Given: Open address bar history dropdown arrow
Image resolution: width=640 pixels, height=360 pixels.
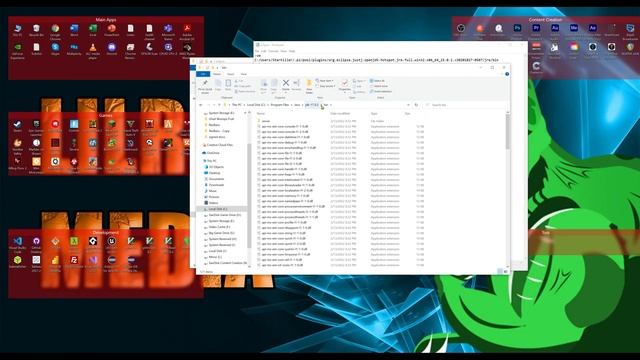Looking at the screenshot, I should pos(408,105).
